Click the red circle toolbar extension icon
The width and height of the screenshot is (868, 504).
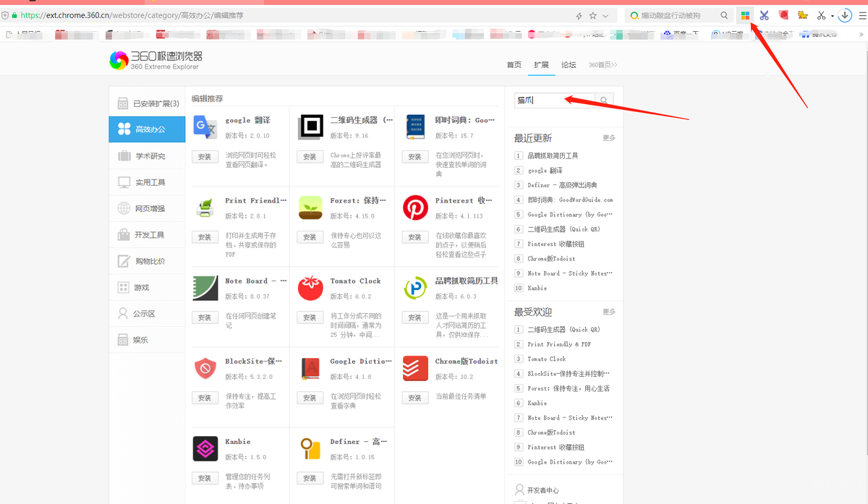[x=783, y=15]
